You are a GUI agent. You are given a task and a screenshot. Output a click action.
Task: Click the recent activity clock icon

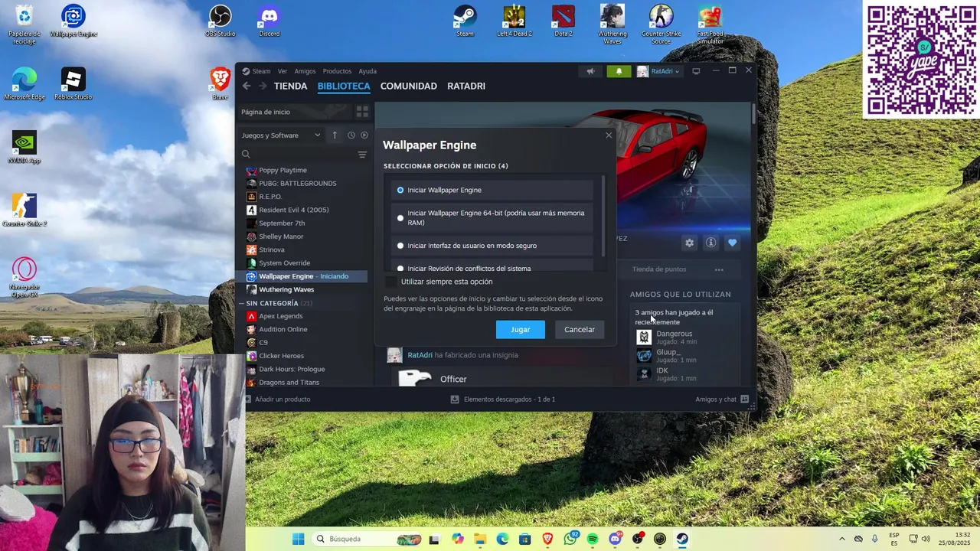tap(351, 135)
